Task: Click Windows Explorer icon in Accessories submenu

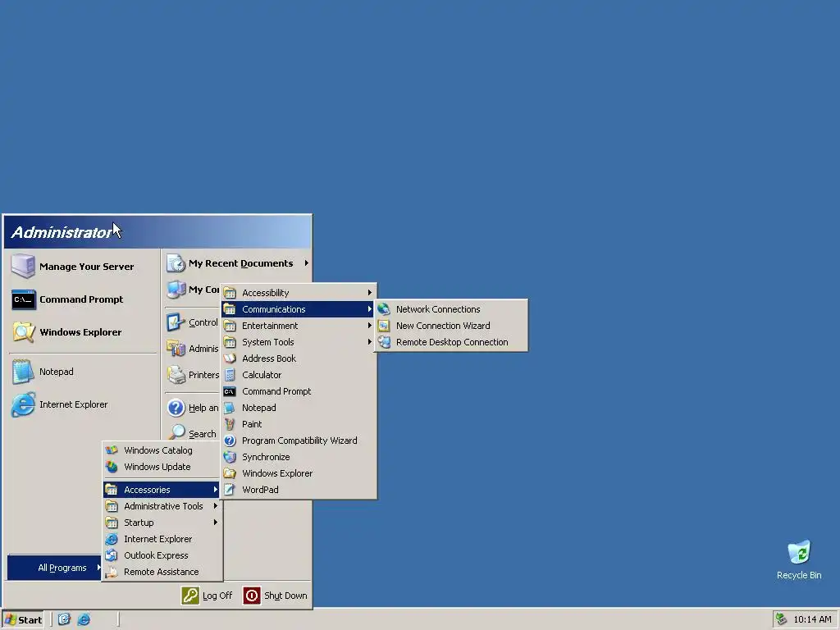Action: [x=230, y=473]
